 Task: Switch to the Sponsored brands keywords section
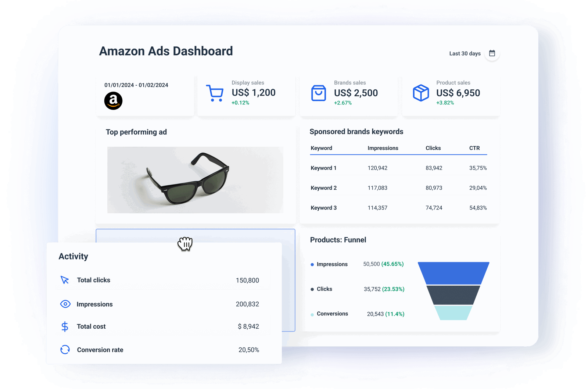(356, 131)
